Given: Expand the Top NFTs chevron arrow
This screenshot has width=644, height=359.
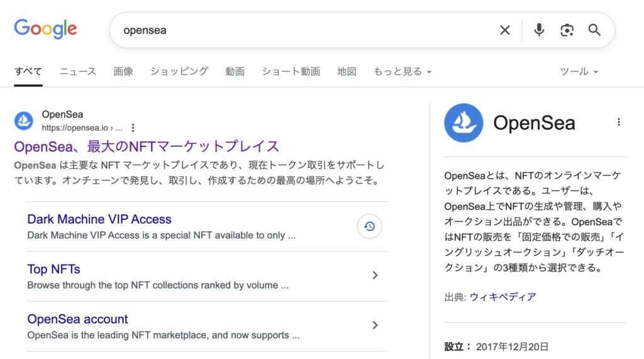Looking at the screenshot, I should 375,275.
